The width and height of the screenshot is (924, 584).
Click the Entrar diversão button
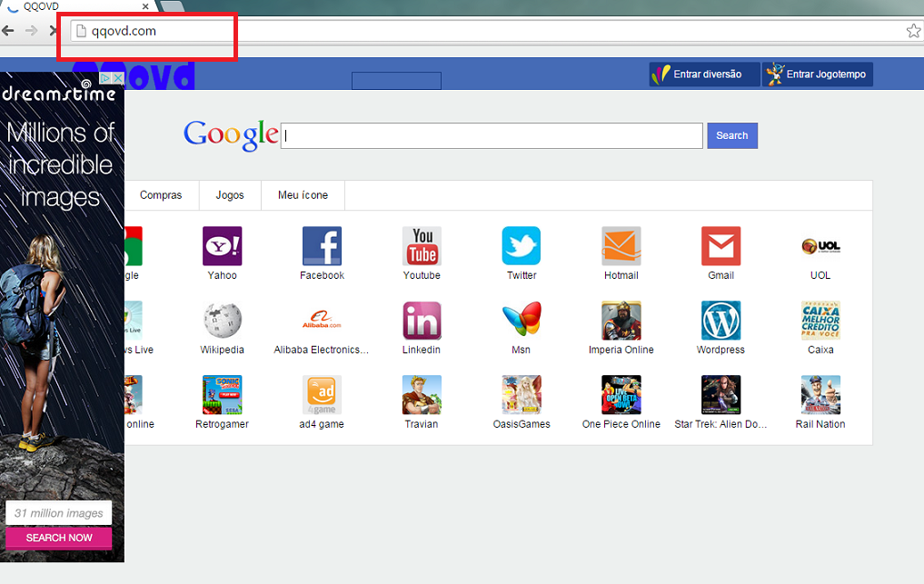click(x=704, y=74)
